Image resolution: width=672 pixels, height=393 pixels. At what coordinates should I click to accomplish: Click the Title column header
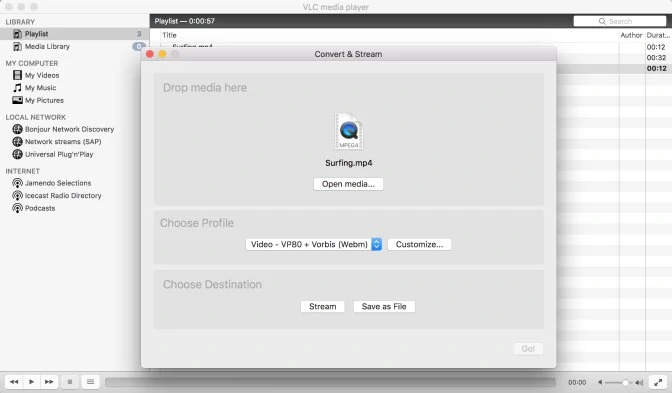(169, 35)
